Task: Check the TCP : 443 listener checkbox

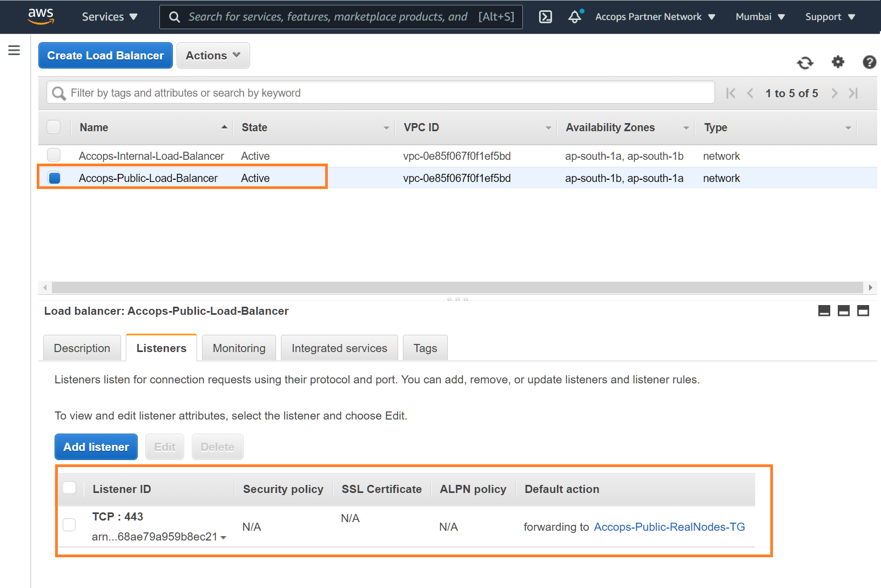Action: [x=69, y=524]
